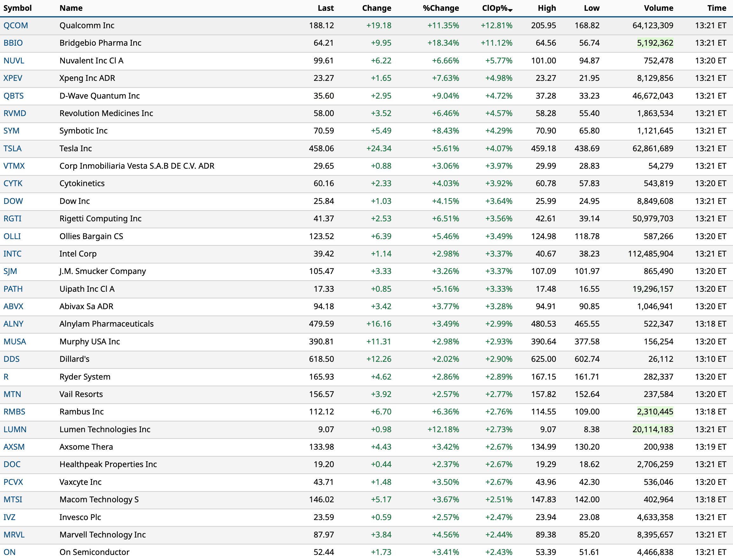733x560 pixels.
Task: Open the BBIO ticker link
Action: 13,43
